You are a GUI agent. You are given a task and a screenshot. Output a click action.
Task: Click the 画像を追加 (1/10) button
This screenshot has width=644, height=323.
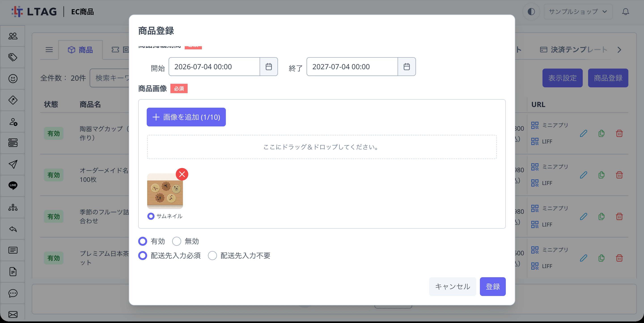coord(186,117)
